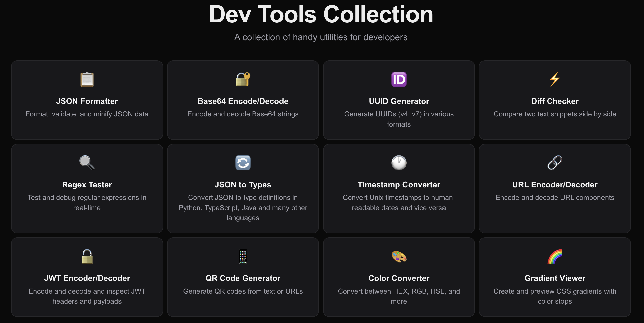Click the lock-and-key Base64 icon

(x=243, y=79)
